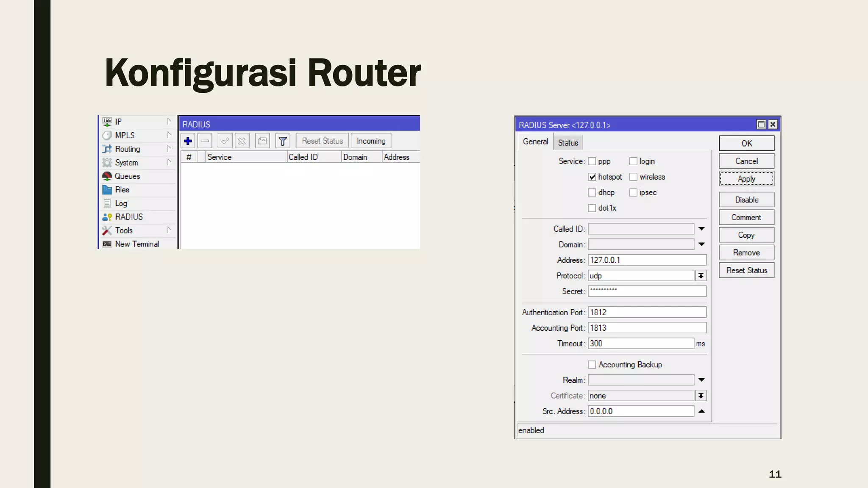Click the comment icon in RADIUS toolbar
This screenshot has width=868, height=488.
point(262,141)
